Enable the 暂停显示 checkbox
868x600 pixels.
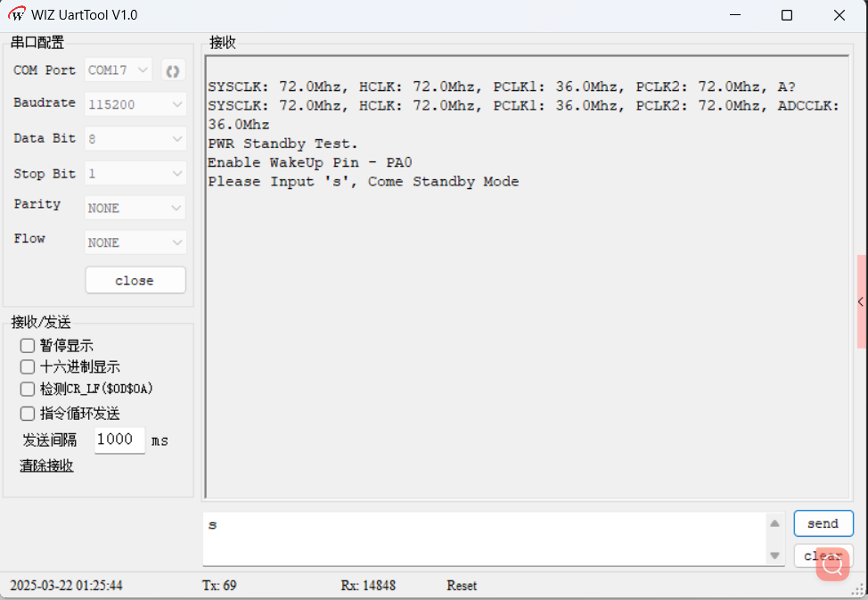(28, 346)
